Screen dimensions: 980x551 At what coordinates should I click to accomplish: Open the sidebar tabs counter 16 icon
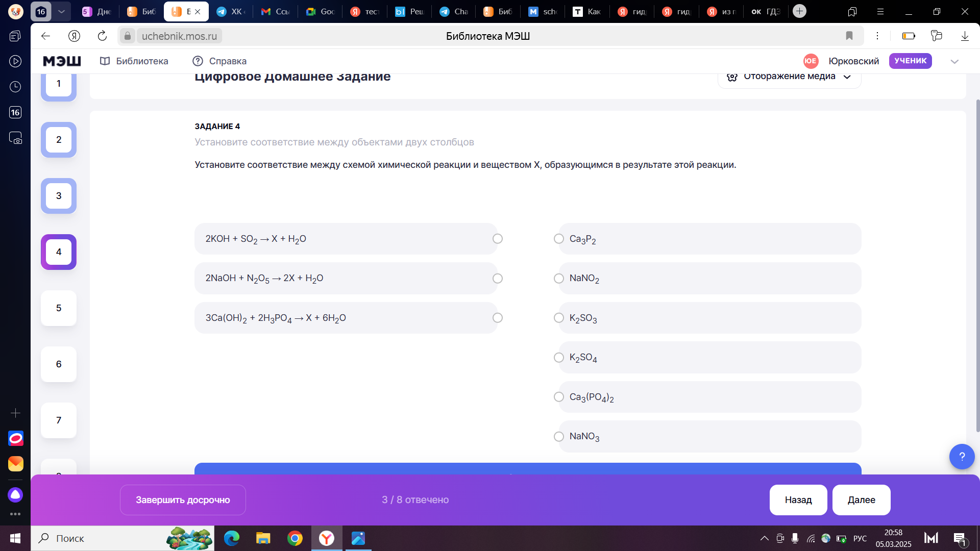(15, 112)
